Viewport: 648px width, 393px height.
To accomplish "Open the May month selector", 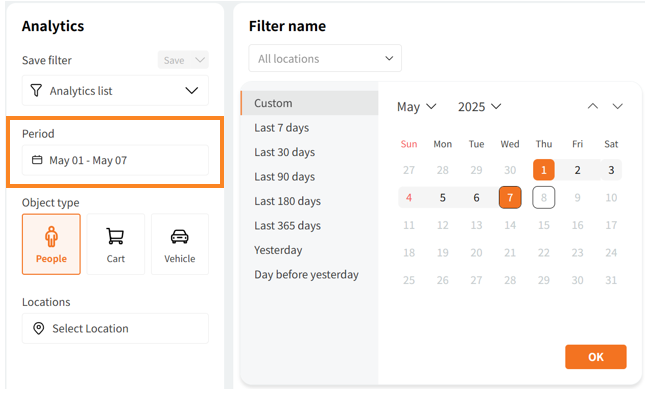I will 417,107.
